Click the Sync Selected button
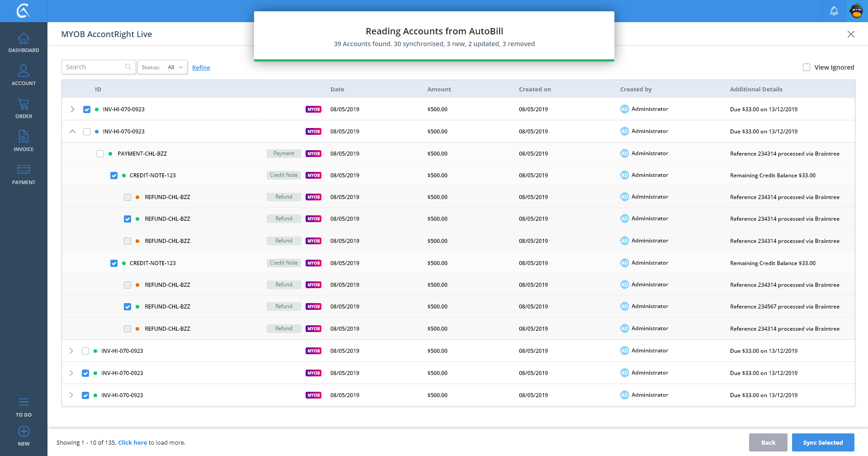Screen dimensions: 868x456 [x=823, y=442]
